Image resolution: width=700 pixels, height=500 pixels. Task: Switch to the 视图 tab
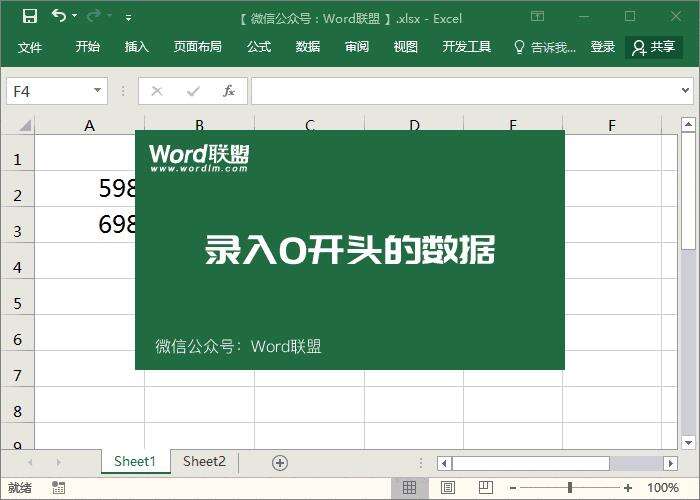click(x=405, y=46)
